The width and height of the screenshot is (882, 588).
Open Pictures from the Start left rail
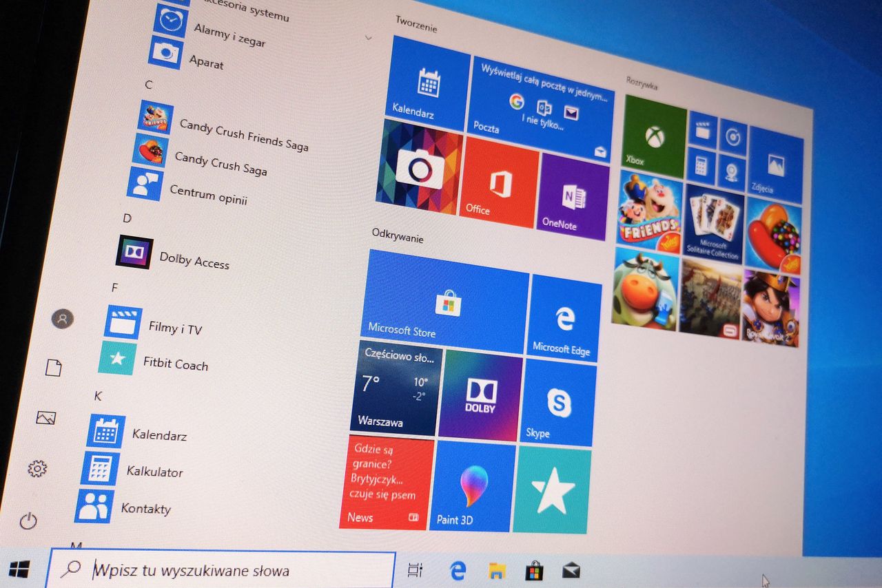[x=45, y=417]
